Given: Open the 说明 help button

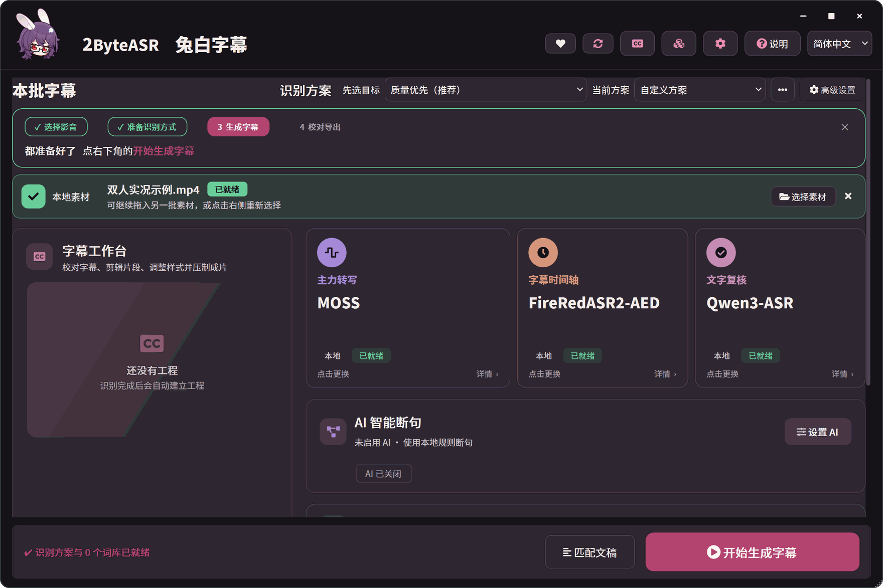Looking at the screenshot, I should tap(772, 44).
